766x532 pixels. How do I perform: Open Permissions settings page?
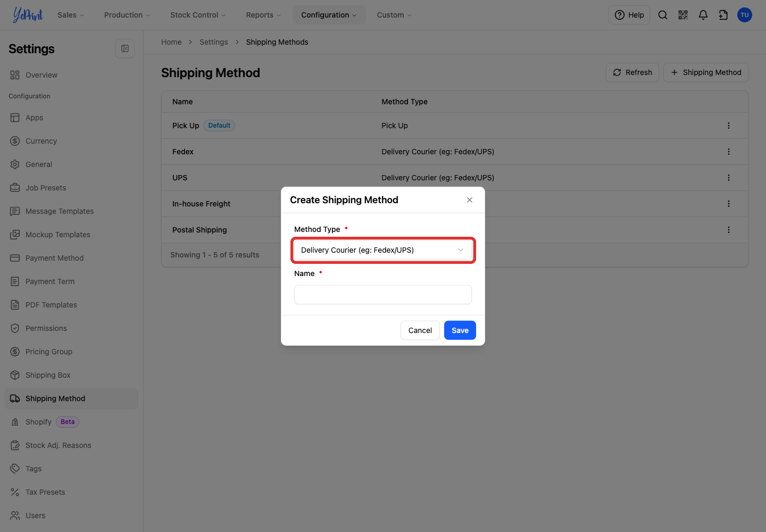[x=71, y=328]
